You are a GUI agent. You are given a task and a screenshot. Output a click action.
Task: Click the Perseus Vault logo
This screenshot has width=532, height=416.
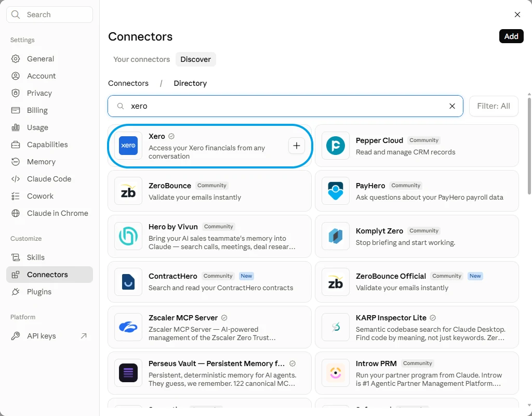pos(128,373)
